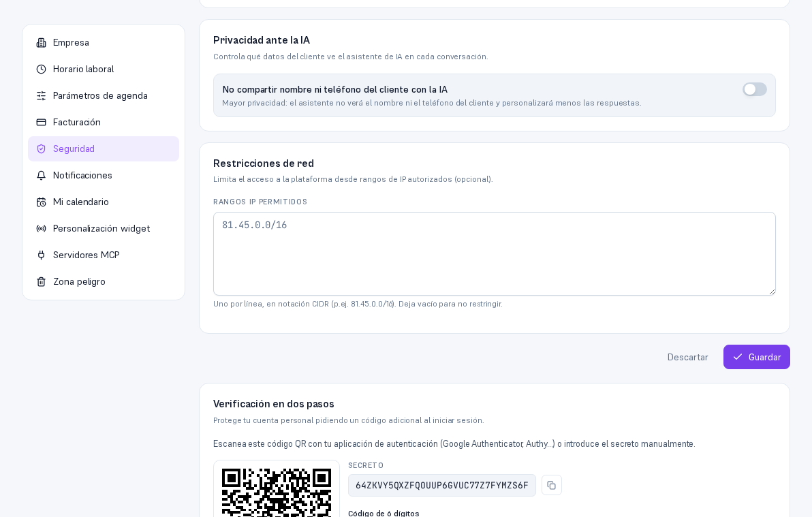The image size is (812, 517).
Task: Open Mi calendario label in sidebar
Action: 81,202
